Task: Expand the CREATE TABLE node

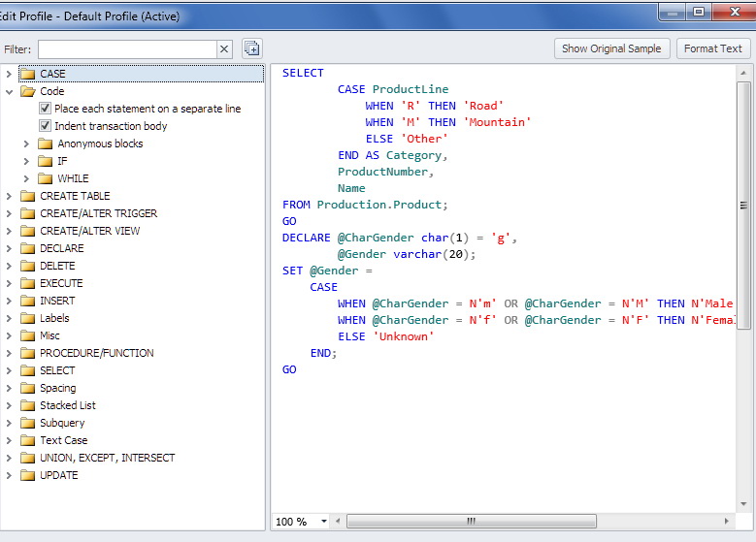Action: pyautogui.click(x=9, y=196)
